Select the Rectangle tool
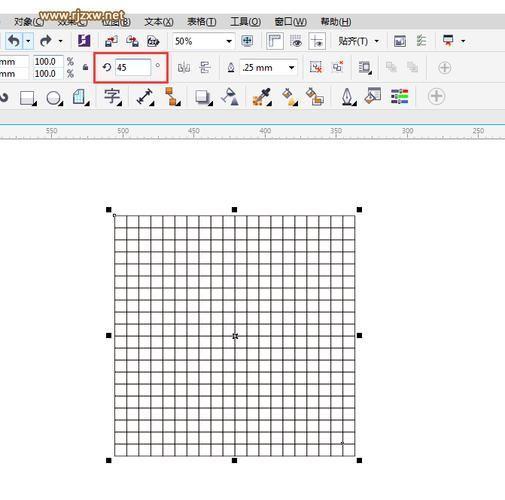This screenshot has width=505, height=500. 28,98
